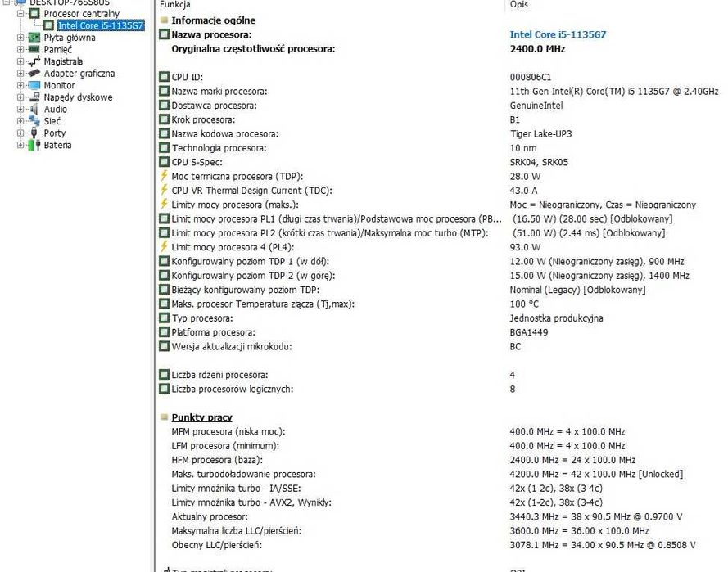The width and height of the screenshot is (728, 572).
Task: Click the chip icon beside Nazwa procesora
Action: pyautogui.click(x=164, y=34)
